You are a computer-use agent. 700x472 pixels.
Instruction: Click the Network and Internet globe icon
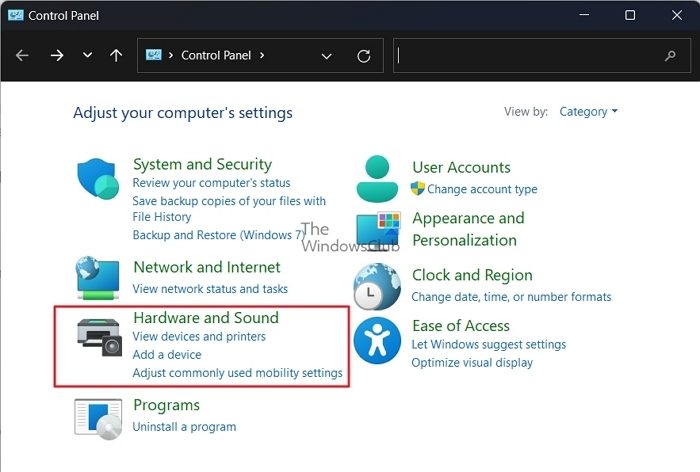[x=98, y=278]
